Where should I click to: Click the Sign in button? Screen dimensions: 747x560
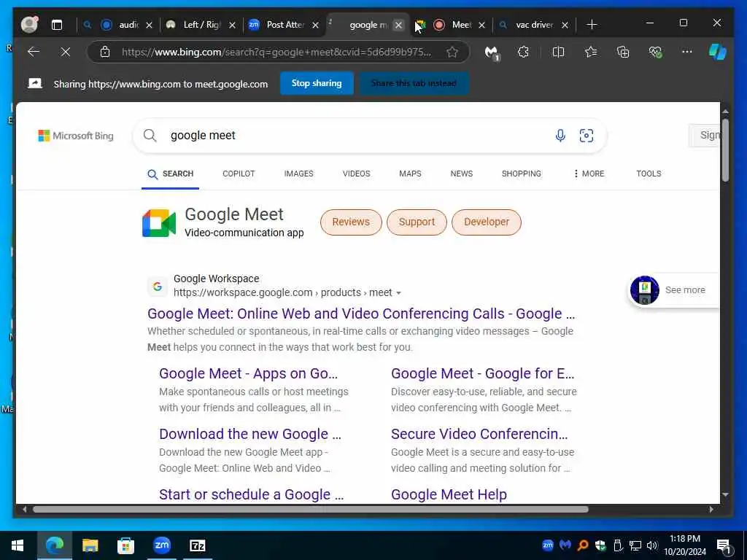pos(705,135)
